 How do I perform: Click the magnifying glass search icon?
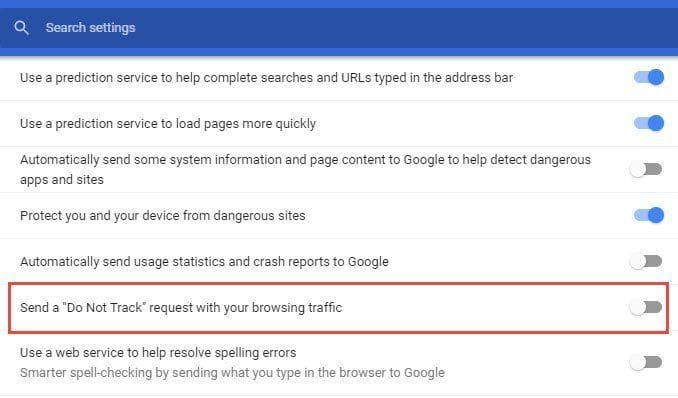click(x=21, y=28)
